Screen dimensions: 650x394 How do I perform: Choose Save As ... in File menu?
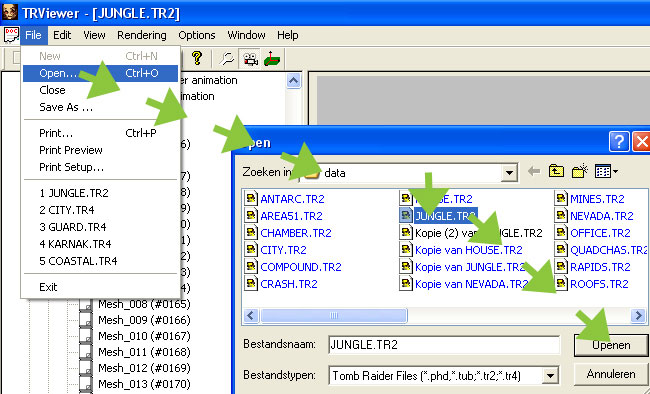click(x=100, y=107)
